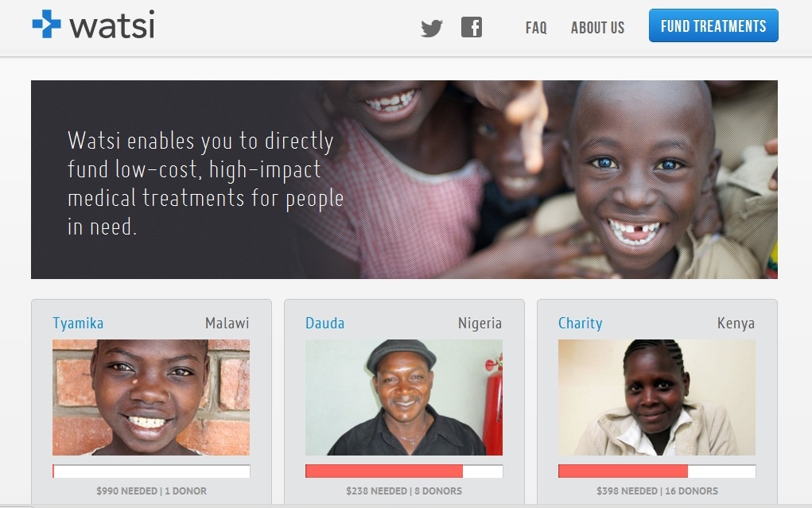Viewport: 812px width, 508px height.
Task: Open Dauda's profile name link
Action: pyautogui.click(x=325, y=324)
